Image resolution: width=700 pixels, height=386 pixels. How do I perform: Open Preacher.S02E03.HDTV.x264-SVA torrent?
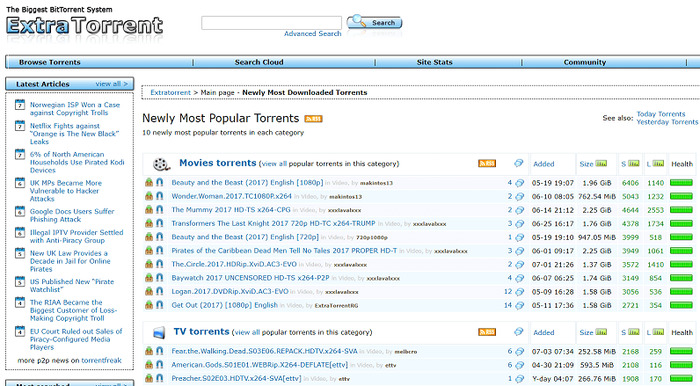[236, 378]
